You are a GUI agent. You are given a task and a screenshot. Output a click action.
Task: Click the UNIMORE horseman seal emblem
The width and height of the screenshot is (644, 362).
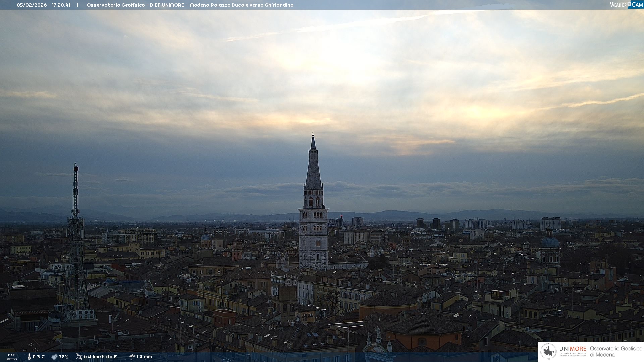pyautogui.click(x=548, y=352)
